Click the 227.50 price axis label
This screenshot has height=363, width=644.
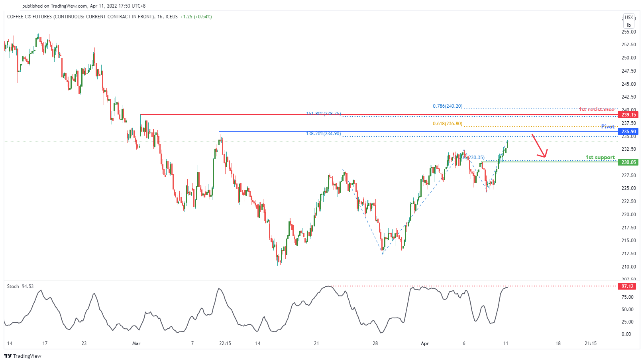[629, 176]
